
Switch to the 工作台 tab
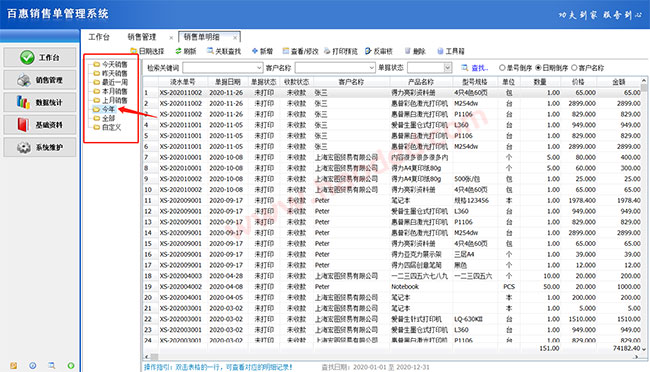click(x=99, y=37)
